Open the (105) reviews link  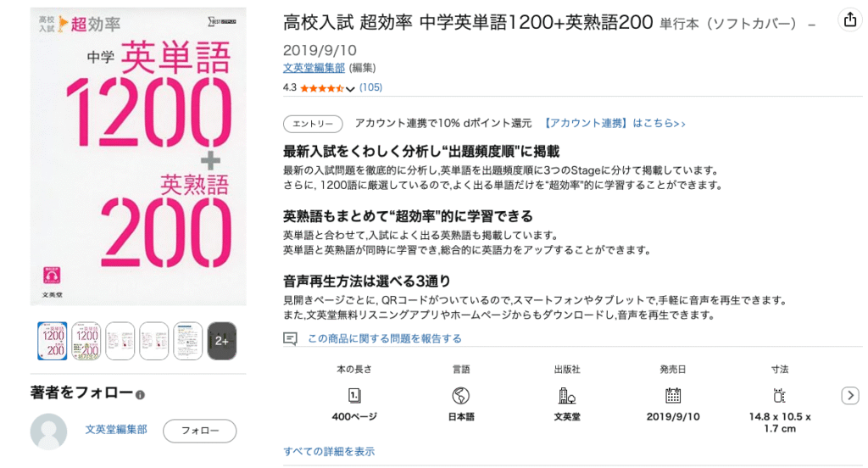[371, 87]
